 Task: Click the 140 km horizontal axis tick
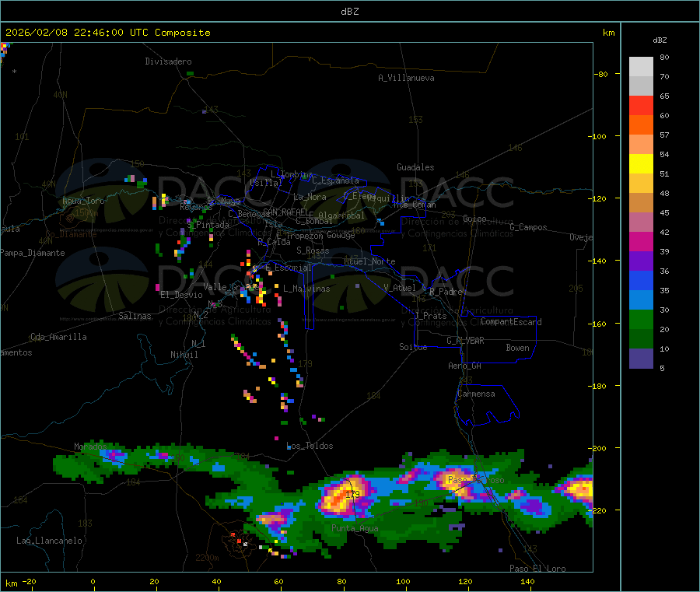[x=527, y=581]
